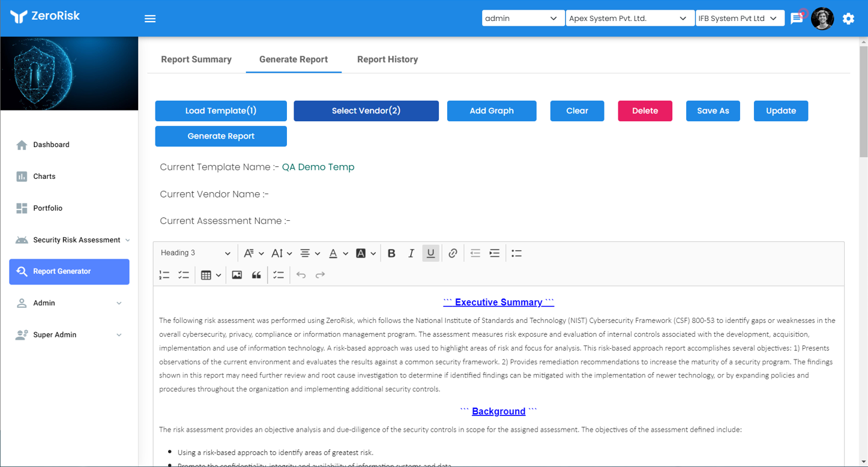868x467 pixels.
Task: Click the red Delete button
Action: [x=645, y=111]
